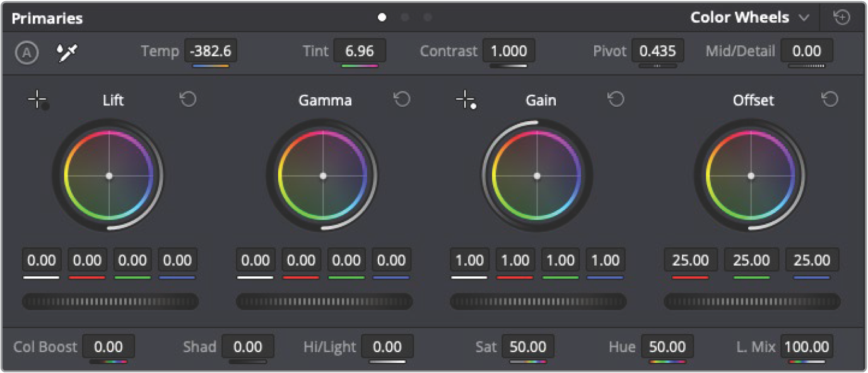Switch to the second primaries page dot
Viewport: 868px width, 373px height.
pos(405,18)
